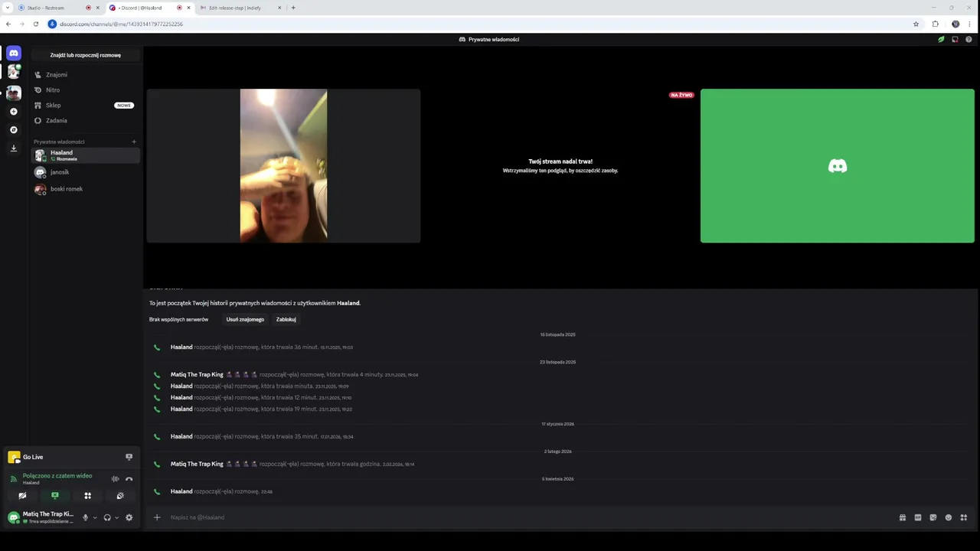Click the paused stream preview message

point(560,166)
